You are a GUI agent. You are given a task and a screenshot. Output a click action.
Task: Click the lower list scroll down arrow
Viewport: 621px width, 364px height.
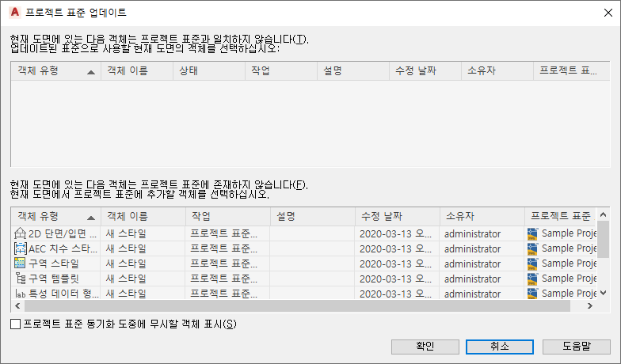pos(604,293)
